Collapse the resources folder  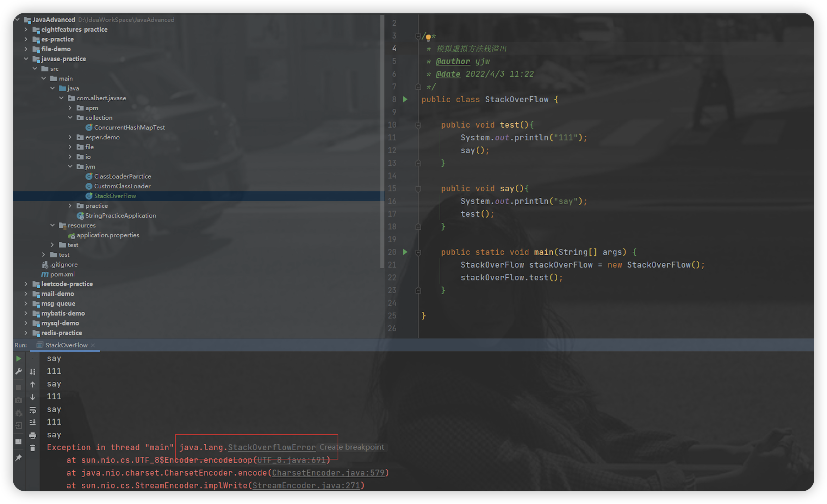pos(52,225)
